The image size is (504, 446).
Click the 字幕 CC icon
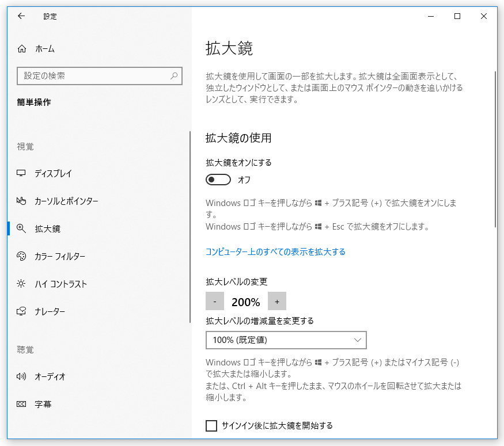click(21, 404)
